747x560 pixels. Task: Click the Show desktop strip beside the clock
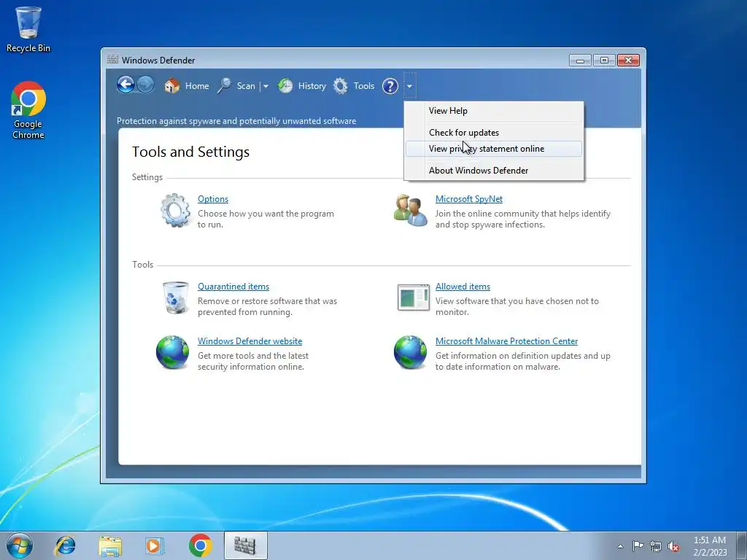click(x=742, y=545)
